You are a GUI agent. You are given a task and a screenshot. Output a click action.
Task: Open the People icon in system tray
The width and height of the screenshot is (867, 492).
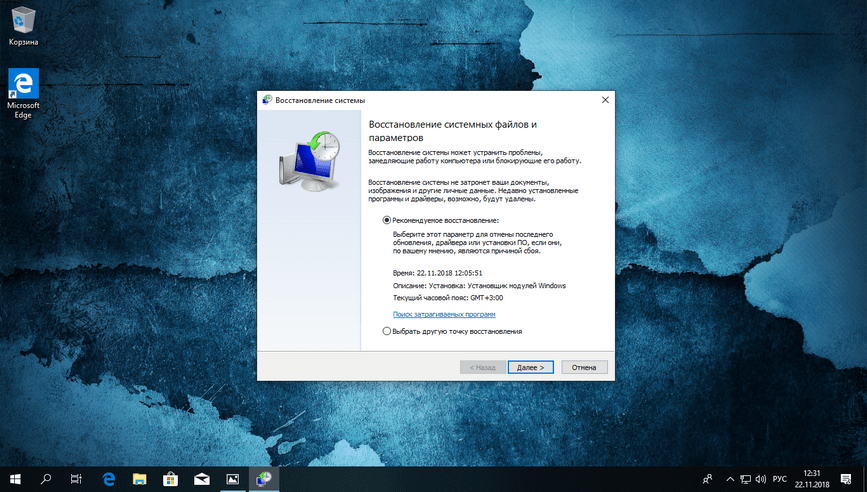point(707,479)
